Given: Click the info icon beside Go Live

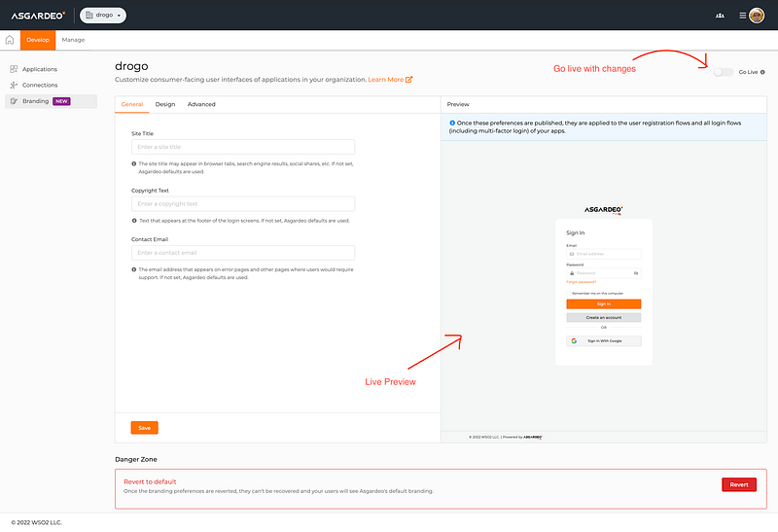Looking at the screenshot, I should click(762, 72).
